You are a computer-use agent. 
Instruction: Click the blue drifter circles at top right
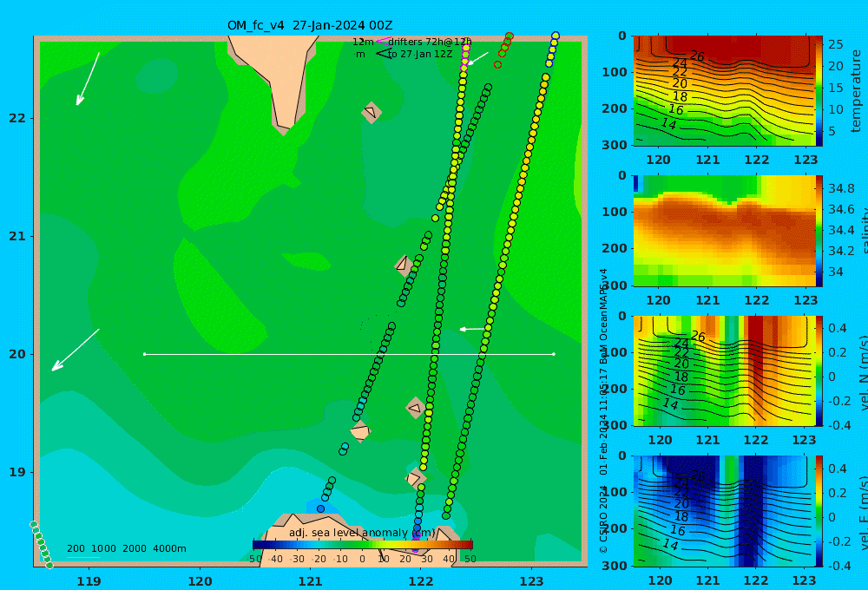point(552,49)
